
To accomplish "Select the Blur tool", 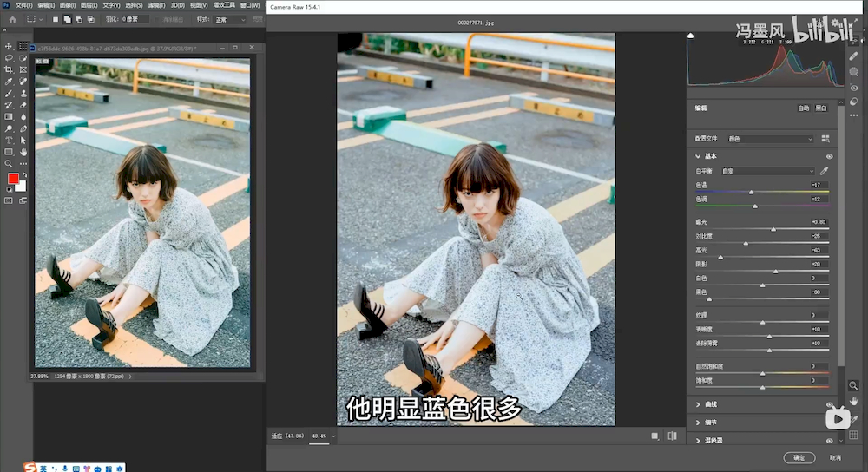I will 23,117.
